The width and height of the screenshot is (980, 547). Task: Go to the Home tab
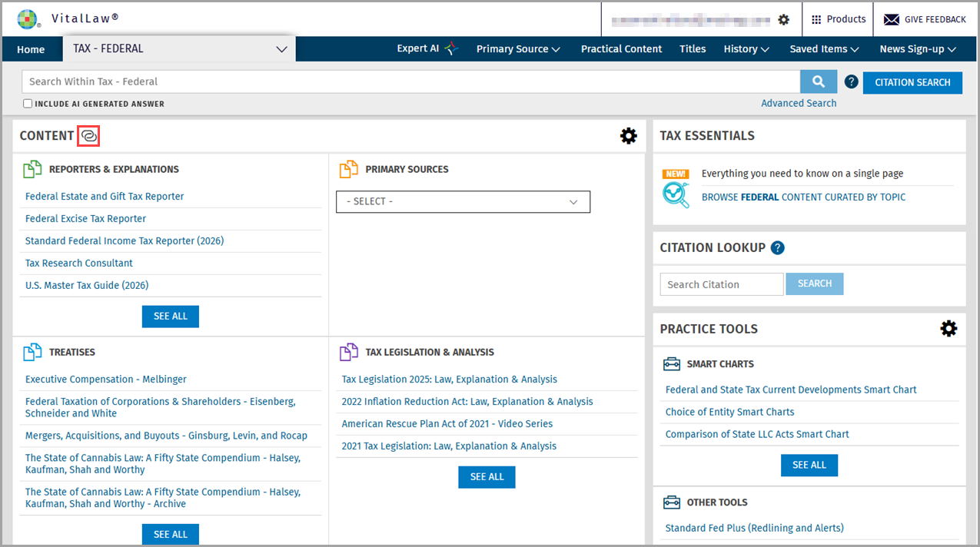[x=31, y=49]
